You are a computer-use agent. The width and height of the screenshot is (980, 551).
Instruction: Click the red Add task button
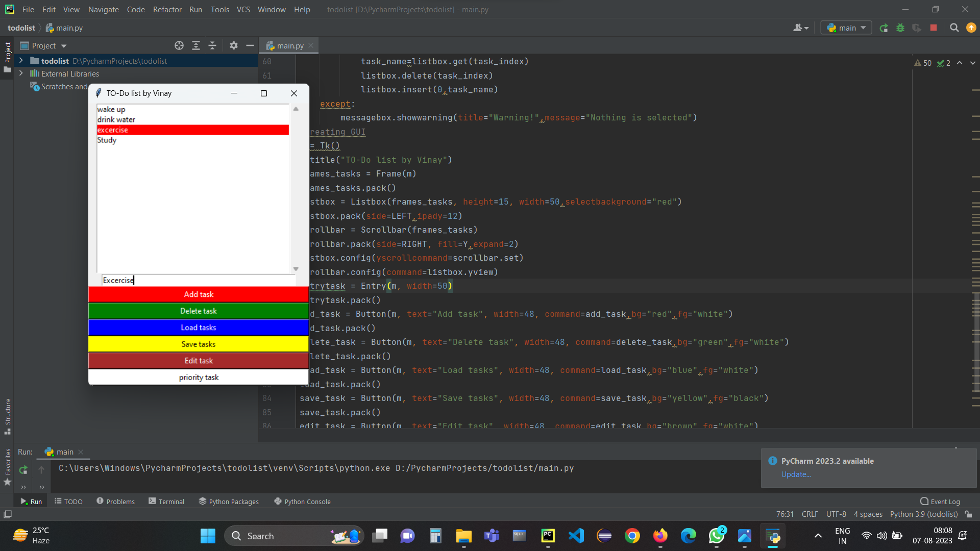pos(198,294)
